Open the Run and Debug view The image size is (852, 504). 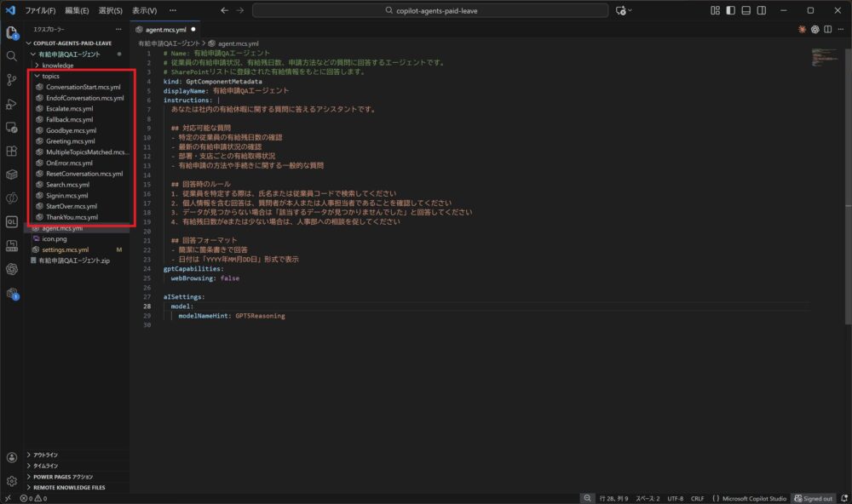tap(11, 104)
